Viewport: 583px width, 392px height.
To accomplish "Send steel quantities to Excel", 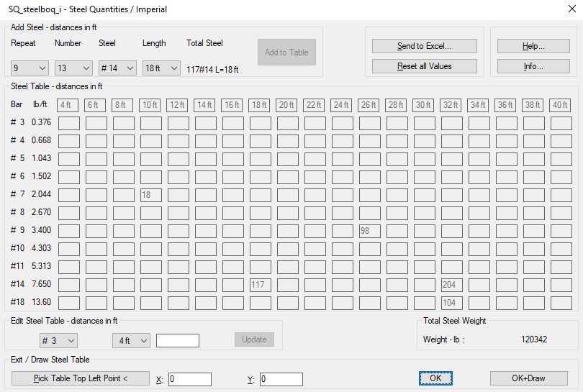I will click(x=424, y=46).
